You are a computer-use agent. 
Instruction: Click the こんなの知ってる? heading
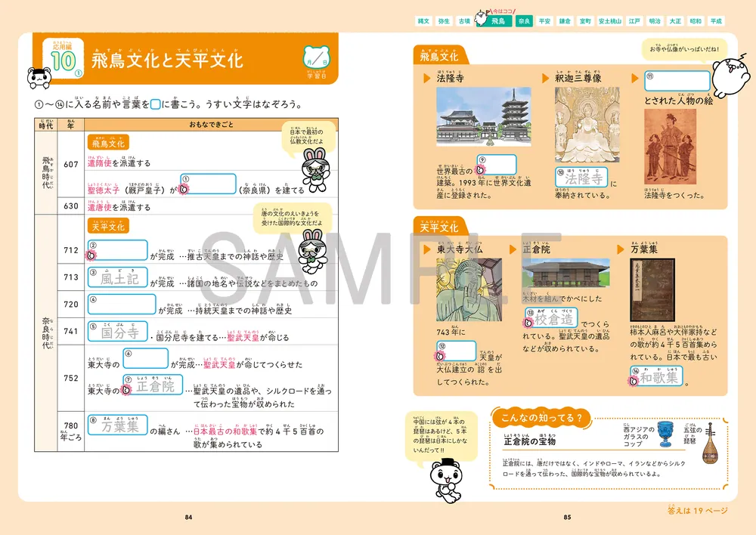pos(541,417)
